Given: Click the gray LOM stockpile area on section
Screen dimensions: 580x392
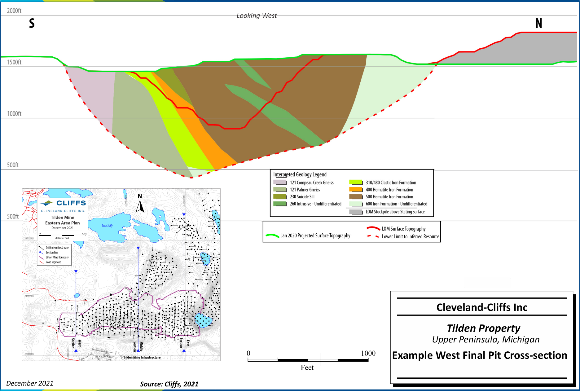Looking at the screenshot, I should coord(527,50).
